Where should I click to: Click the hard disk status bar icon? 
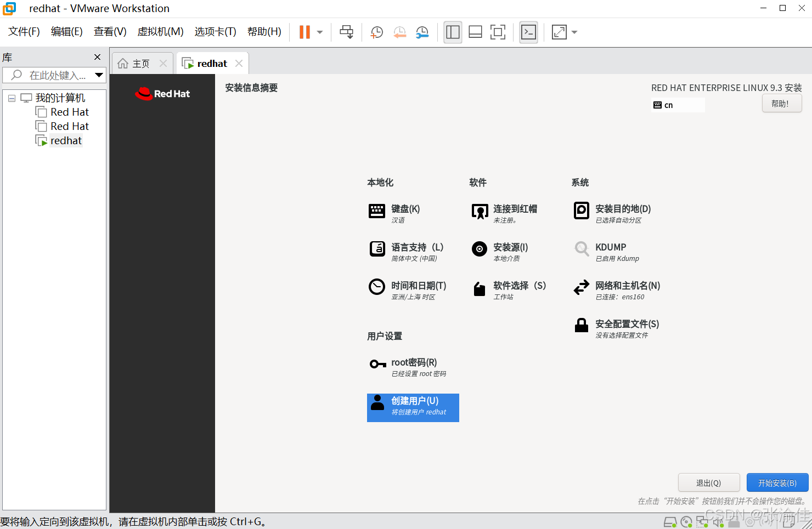670,522
